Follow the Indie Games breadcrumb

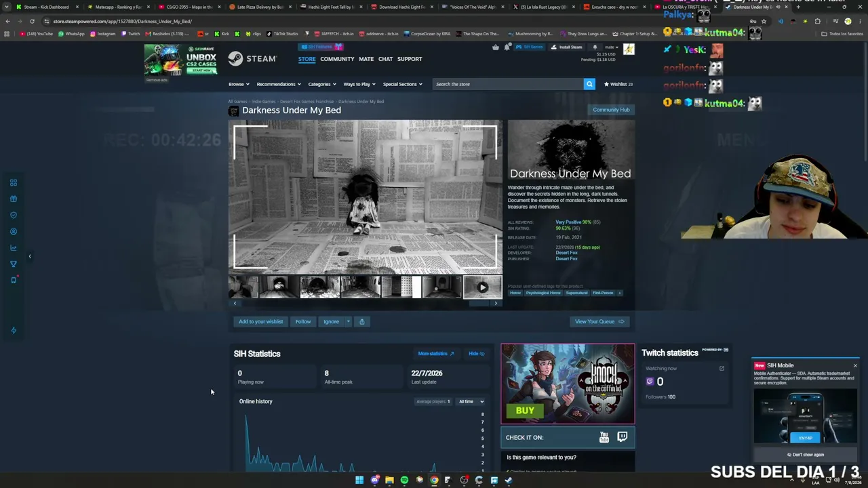(264, 102)
